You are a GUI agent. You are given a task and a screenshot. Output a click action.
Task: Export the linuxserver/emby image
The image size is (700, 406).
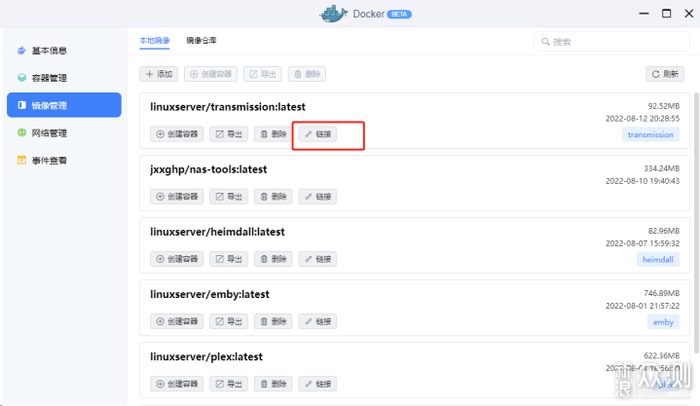tap(229, 322)
